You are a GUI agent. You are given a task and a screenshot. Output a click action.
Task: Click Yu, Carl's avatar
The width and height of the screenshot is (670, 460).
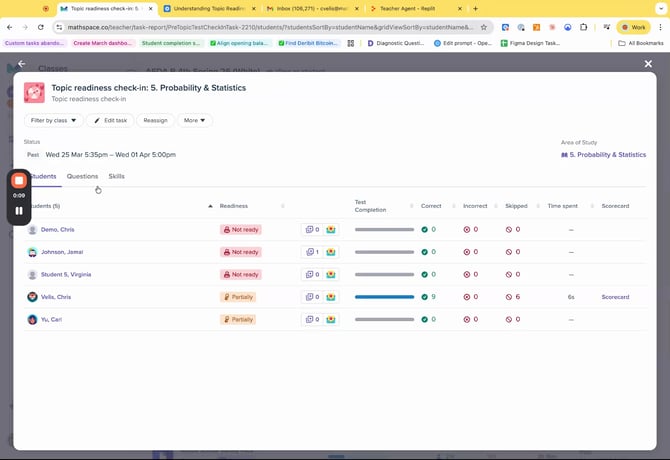32,319
